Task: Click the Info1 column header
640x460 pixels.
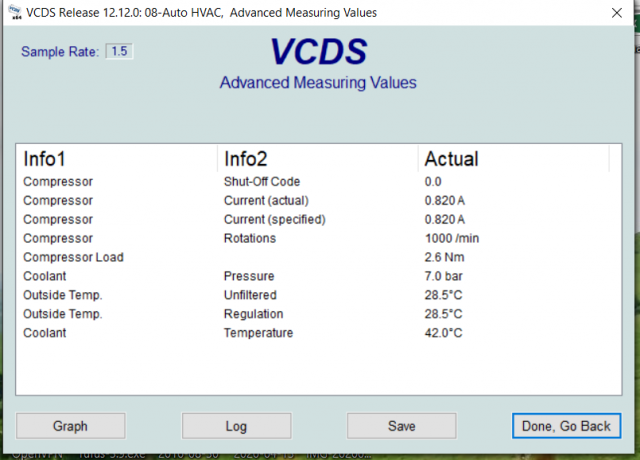Action: coord(51,159)
